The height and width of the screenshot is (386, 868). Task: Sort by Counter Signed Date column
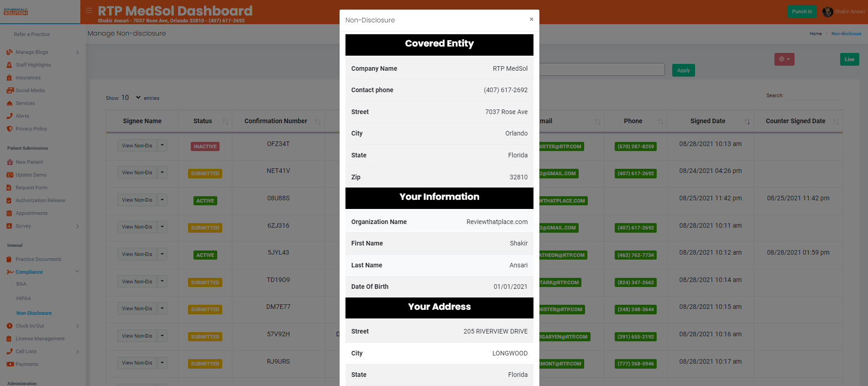pyautogui.click(x=798, y=121)
